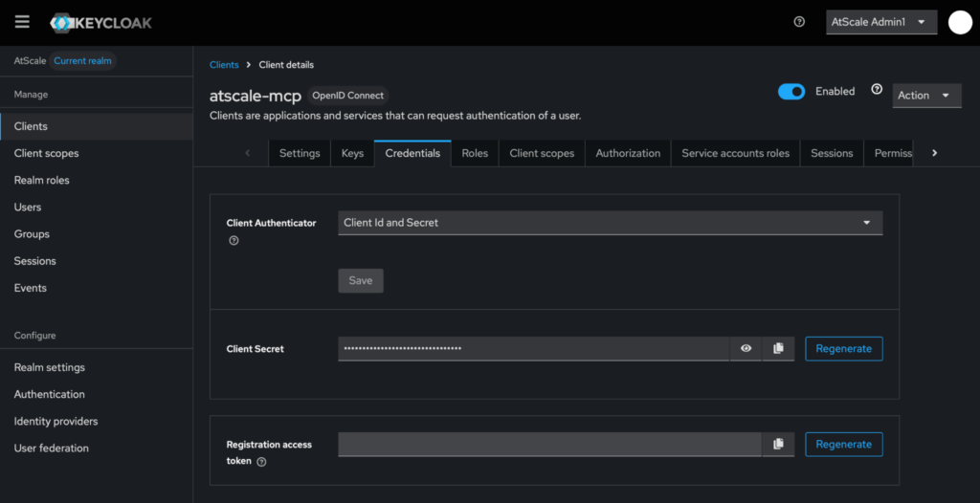Viewport: 980px width, 503px height.
Task: Open Events in the sidebar
Action: coord(97,288)
